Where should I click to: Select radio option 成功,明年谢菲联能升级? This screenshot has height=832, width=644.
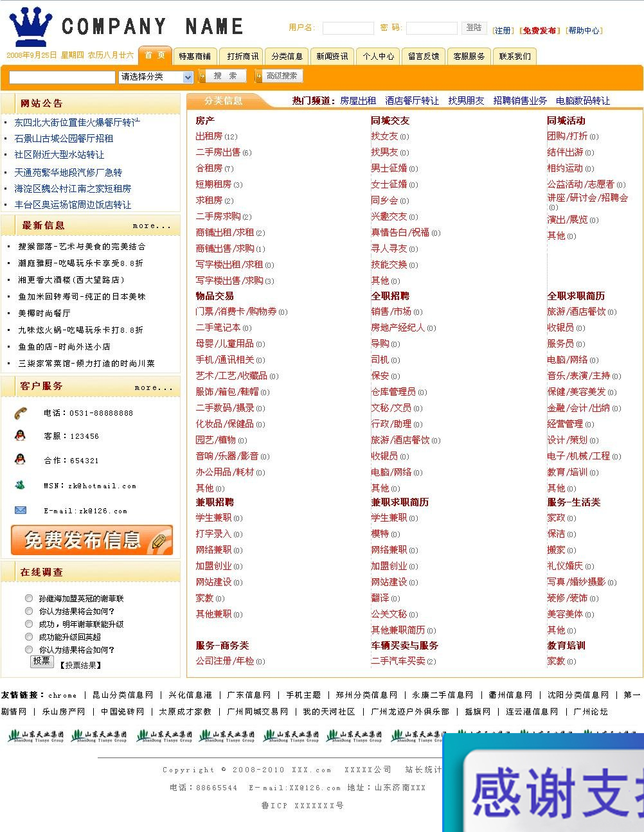tap(29, 624)
